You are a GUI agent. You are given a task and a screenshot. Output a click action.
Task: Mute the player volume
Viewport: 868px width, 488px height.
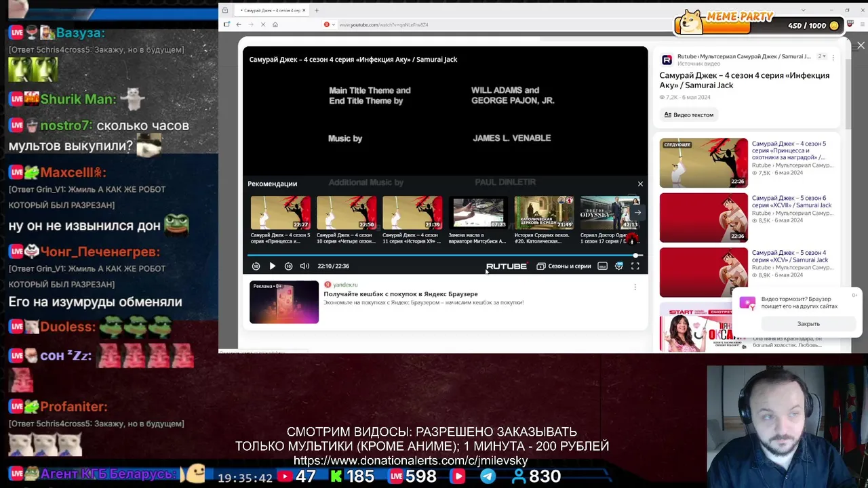click(304, 266)
